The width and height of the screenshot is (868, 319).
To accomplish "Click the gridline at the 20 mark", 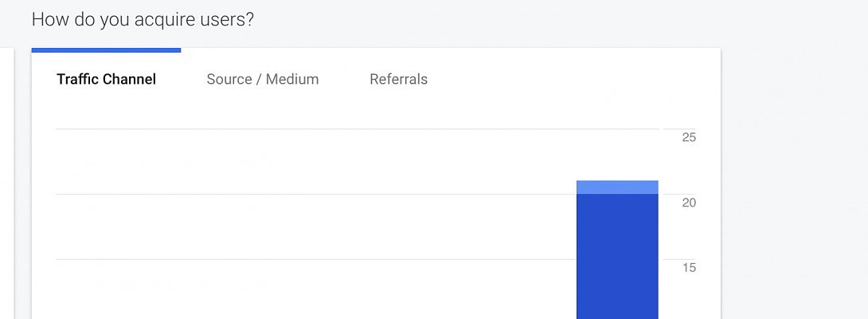I will [x=319, y=195].
